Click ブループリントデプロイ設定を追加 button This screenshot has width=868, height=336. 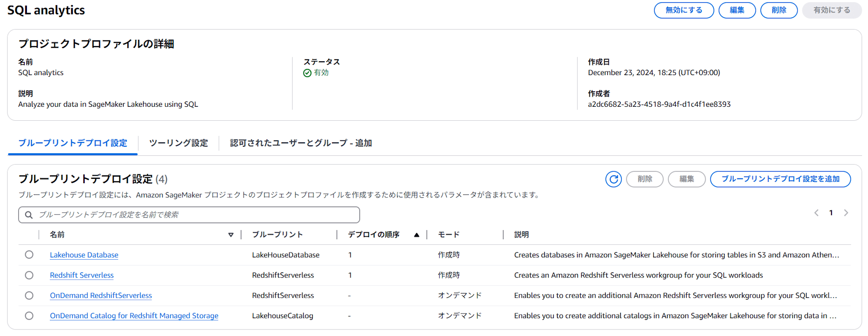click(780, 179)
